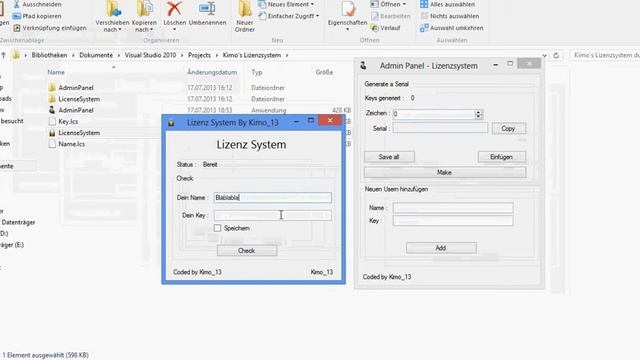Create a Neuer Ordner via folder icon

click(x=245, y=9)
